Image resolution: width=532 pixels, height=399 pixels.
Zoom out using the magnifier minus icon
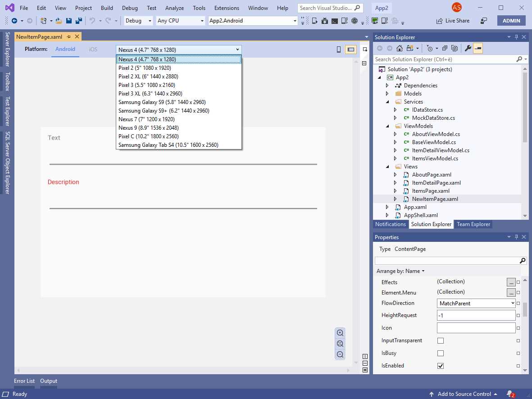[340, 354]
